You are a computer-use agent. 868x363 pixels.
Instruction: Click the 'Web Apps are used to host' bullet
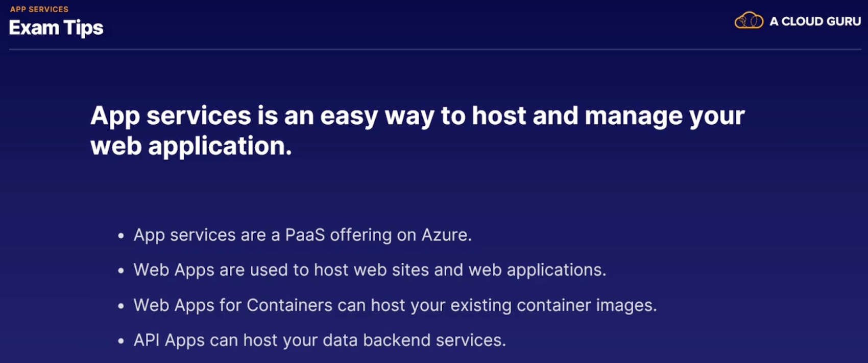tap(370, 270)
